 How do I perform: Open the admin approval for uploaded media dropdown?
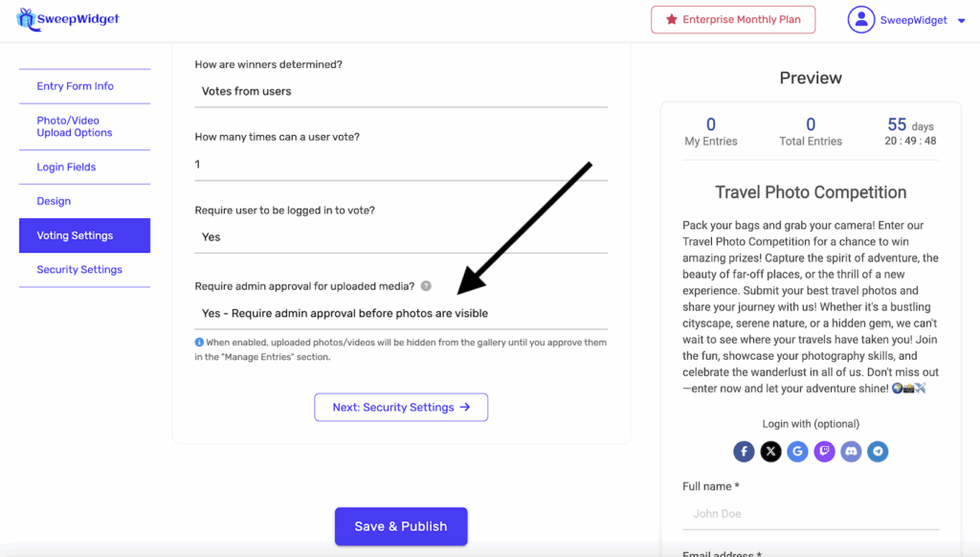tap(401, 313)
